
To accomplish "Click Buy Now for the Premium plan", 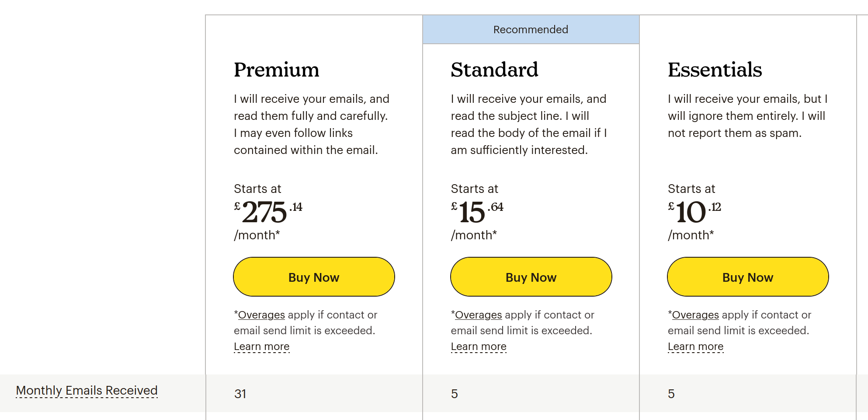I will tap(314, 277).
